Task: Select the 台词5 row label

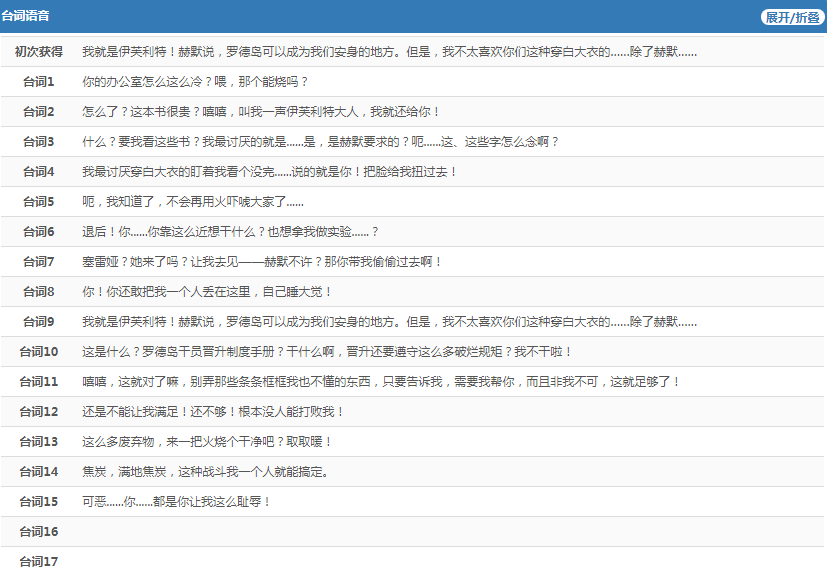Action: coord(38,201)
